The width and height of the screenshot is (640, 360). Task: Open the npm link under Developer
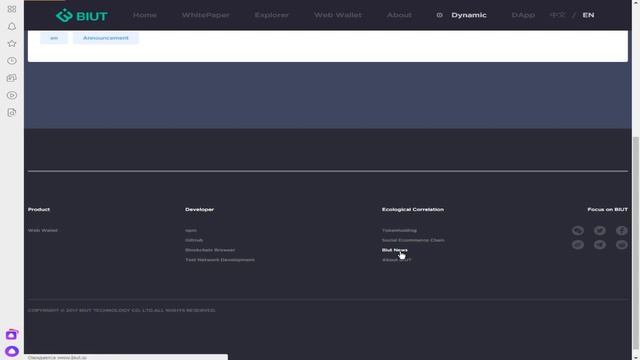[x=191, y=230]
